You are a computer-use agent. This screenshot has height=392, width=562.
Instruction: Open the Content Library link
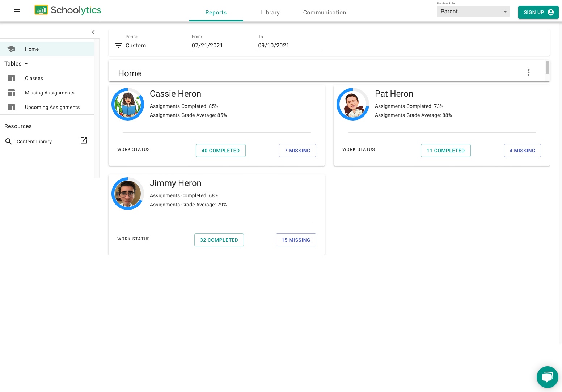tap(34, 142)
